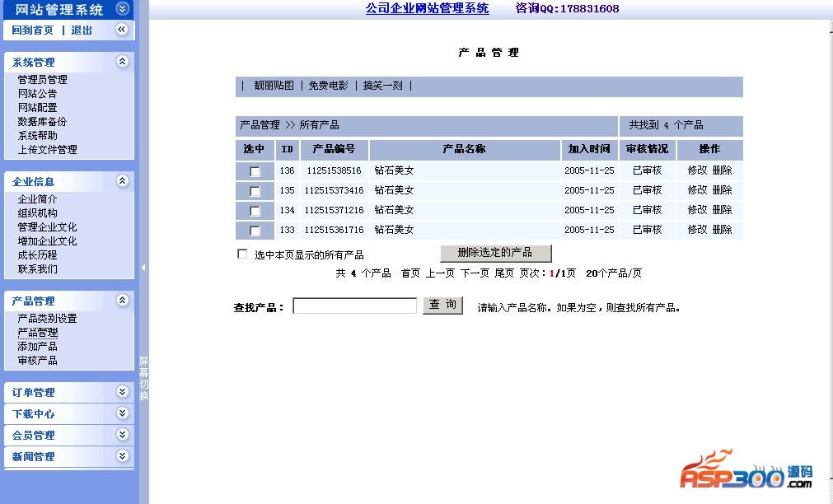This screenshot has width=833, height=504.
Task: Click the sidebar collapse arrow handle
Action: (x=143, y=268)
